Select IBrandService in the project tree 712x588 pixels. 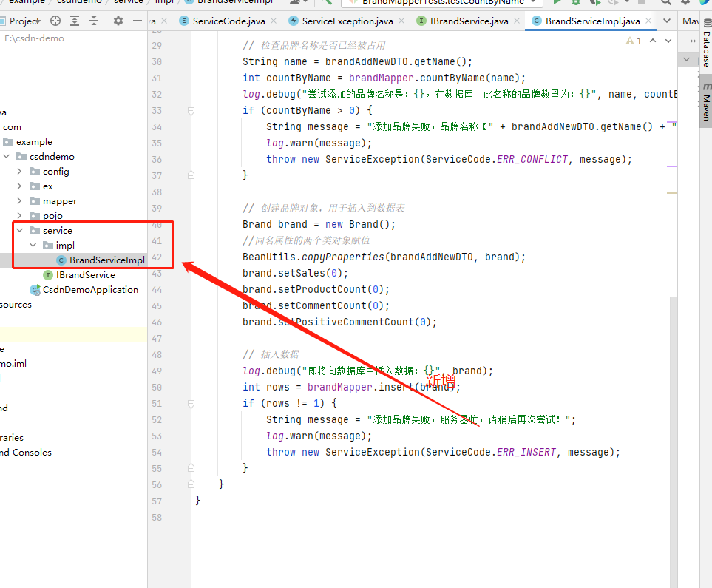click(x=85, y=275)
